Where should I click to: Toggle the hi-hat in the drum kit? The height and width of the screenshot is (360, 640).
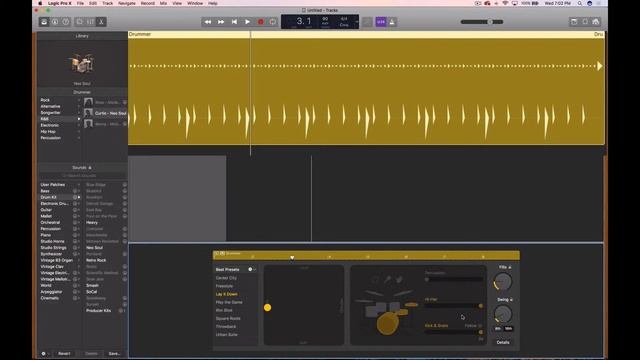coord(411,304)
